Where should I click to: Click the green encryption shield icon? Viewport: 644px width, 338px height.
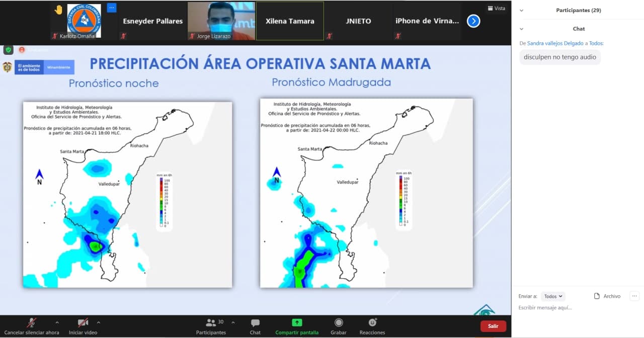pos(9,50)
